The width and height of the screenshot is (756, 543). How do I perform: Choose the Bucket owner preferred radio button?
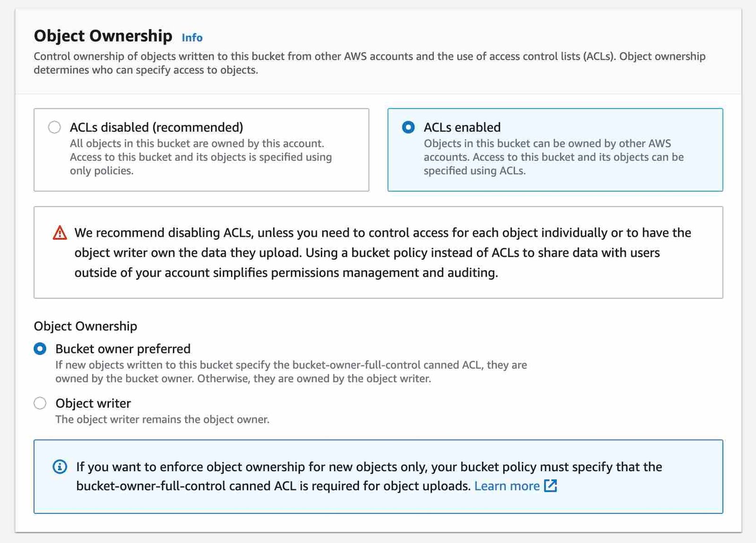click(x=40, y=349)
